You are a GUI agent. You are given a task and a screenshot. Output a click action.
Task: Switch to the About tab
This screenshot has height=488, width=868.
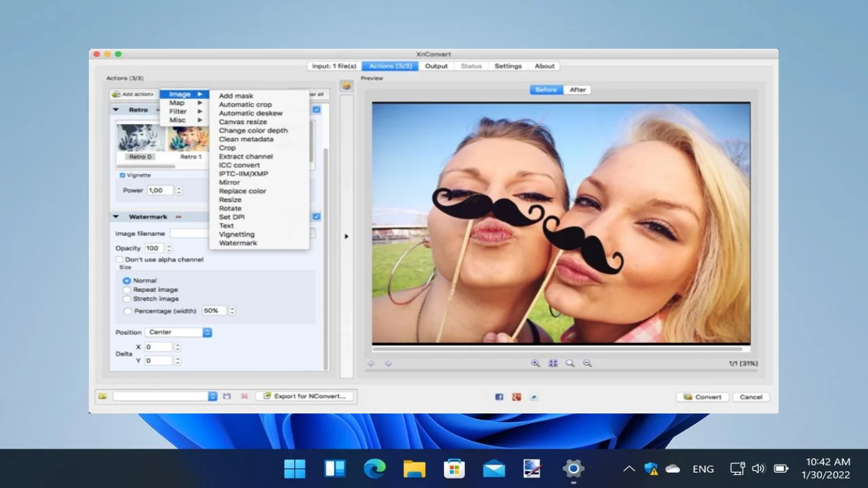(x=545, y=66)
